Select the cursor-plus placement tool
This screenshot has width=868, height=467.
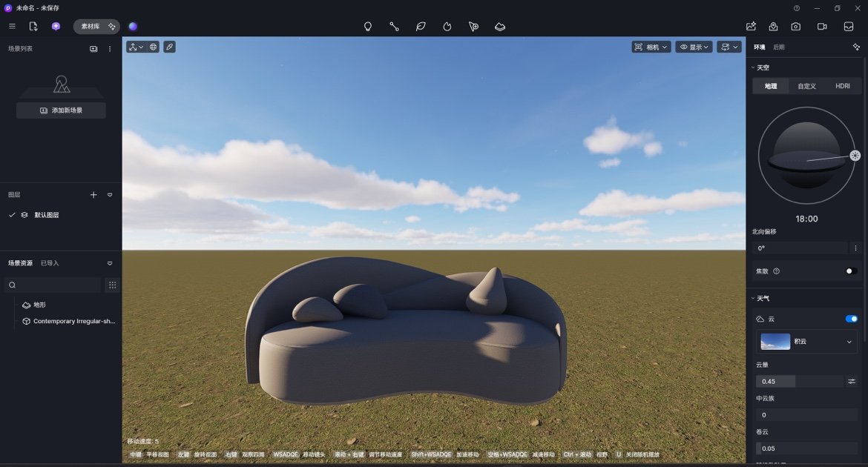click(473, 27)
